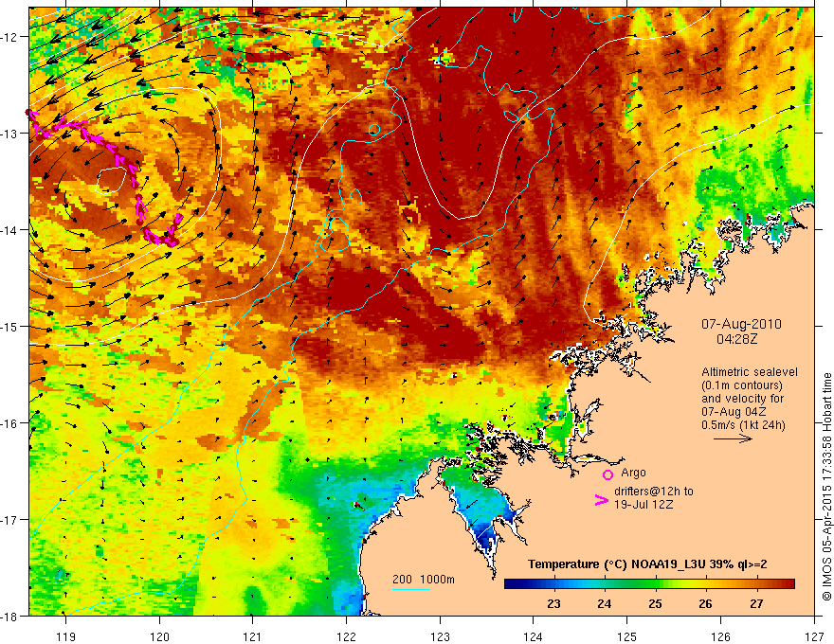Click the longitude label 126
The height and width of the screenshot is (644, 834).
[x=720, y=636]
